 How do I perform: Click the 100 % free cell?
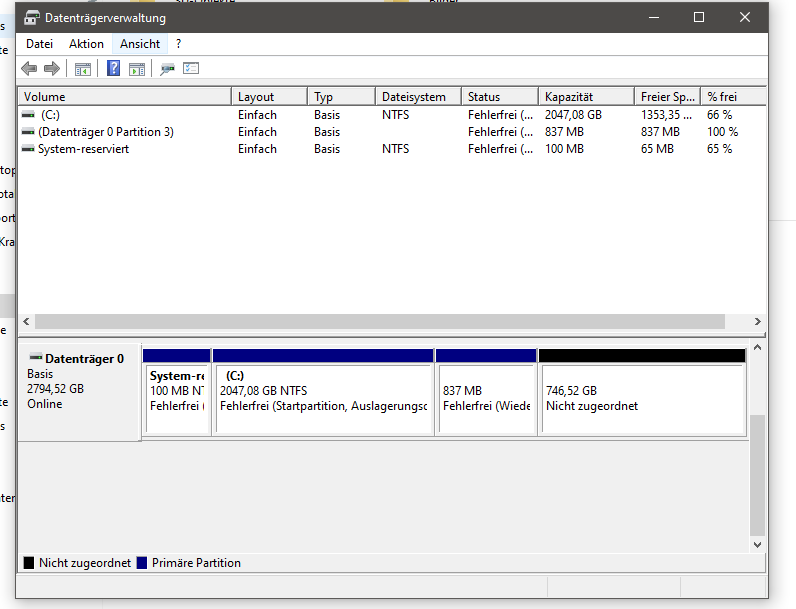[x=722, y=132]
